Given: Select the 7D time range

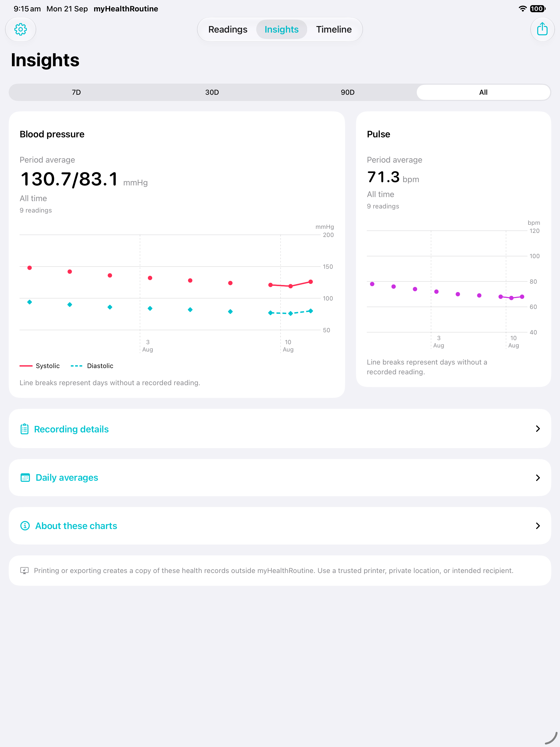Looking at the screenshot, I should pyautogui.click(x=76, y=92).
